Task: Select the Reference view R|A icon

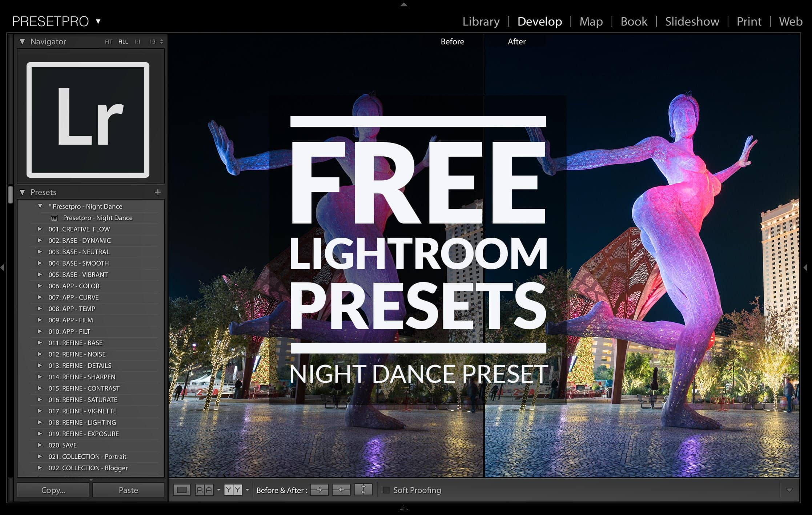Action: (x=204, y=490)
